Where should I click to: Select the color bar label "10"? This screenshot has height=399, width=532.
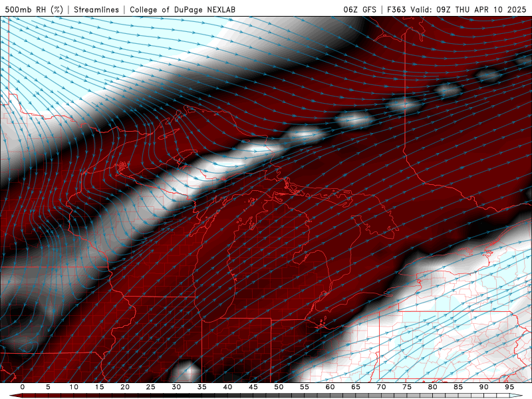(x=74, y=387)
